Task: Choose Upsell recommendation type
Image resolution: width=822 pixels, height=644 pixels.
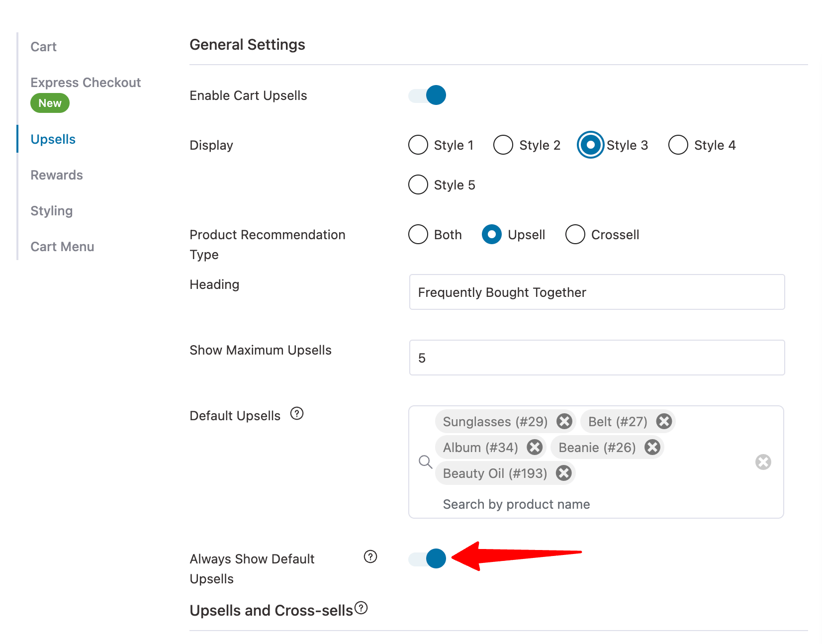Action: click(x=492, y=234)
